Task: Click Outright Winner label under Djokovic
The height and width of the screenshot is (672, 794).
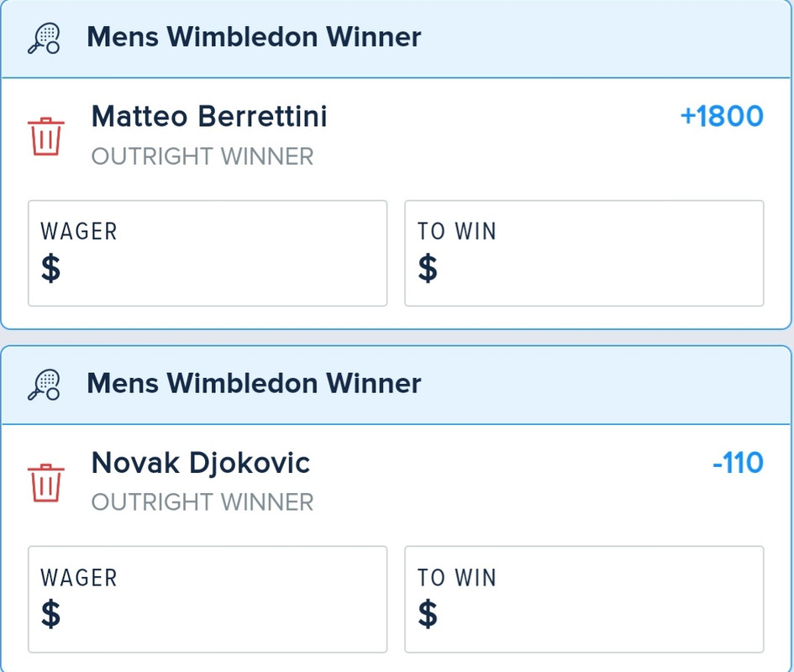Action: point(202,502)
